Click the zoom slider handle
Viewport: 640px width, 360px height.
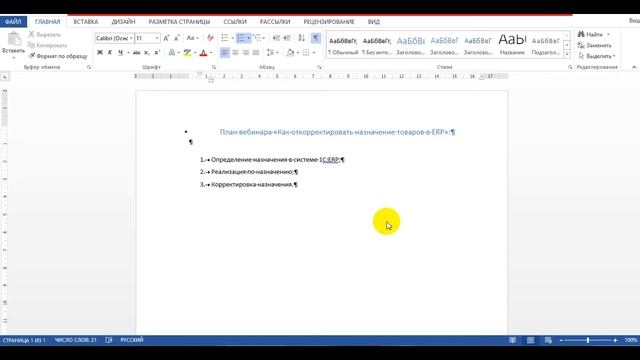tap(588, 340)
